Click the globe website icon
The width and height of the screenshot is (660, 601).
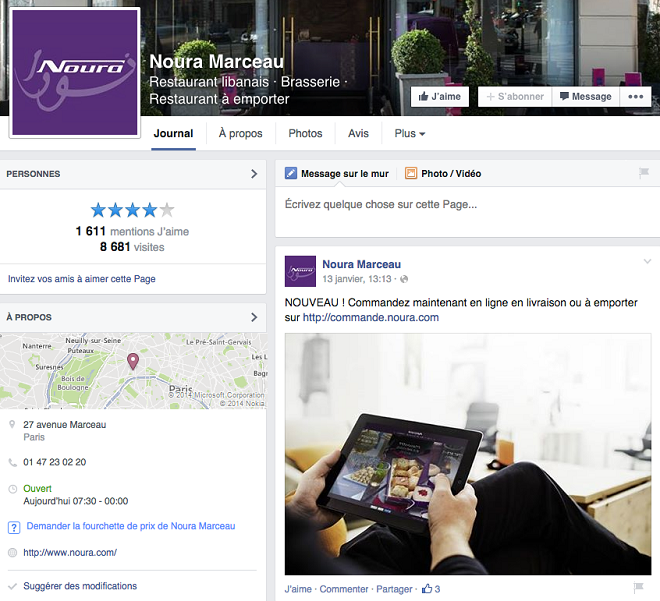pyautogui.click(x=13, y=553)
